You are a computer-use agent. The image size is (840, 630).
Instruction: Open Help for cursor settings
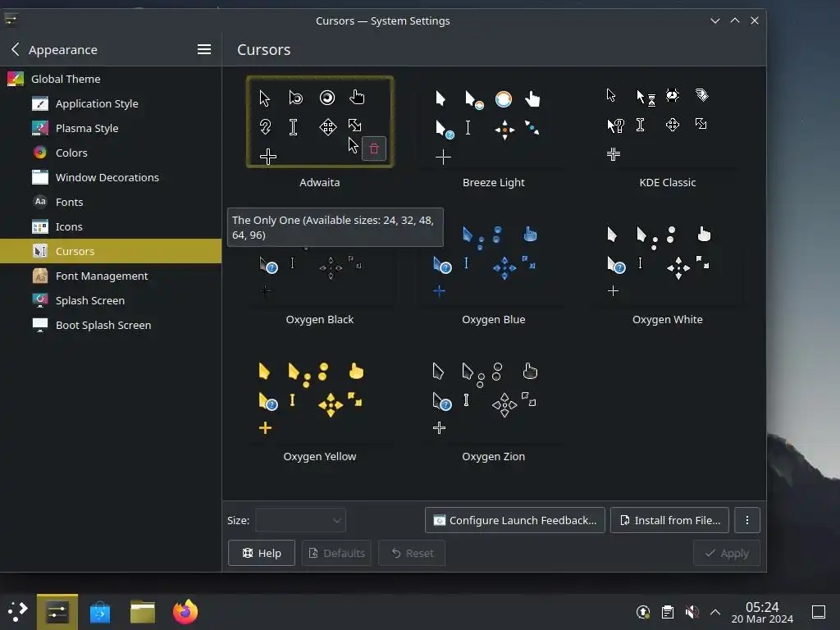262,553
